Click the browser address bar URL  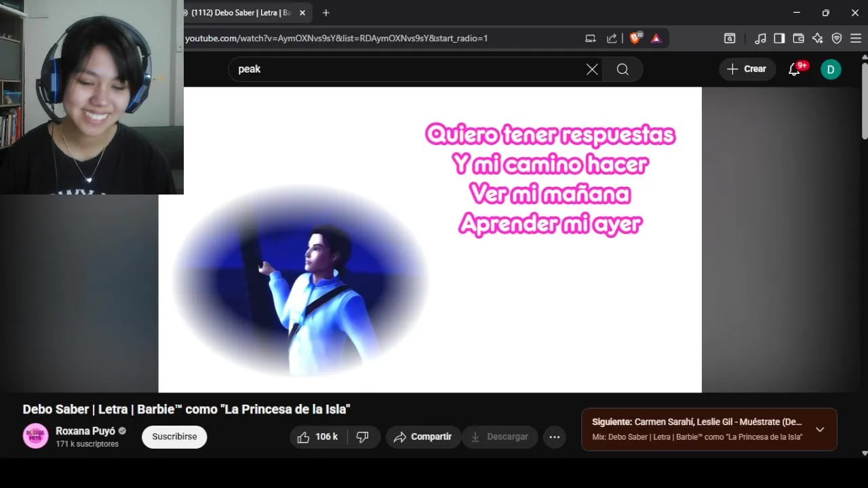(x=336, y=39)
